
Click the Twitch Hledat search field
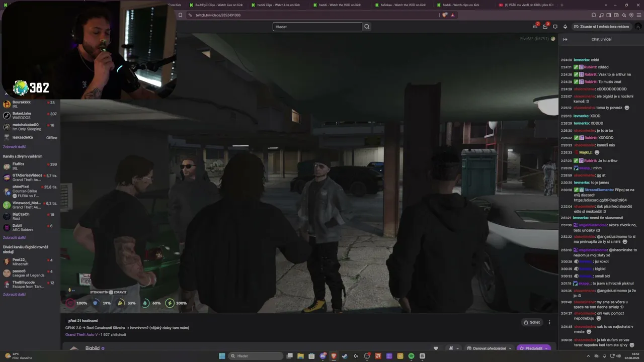click(x=317, y=27)
